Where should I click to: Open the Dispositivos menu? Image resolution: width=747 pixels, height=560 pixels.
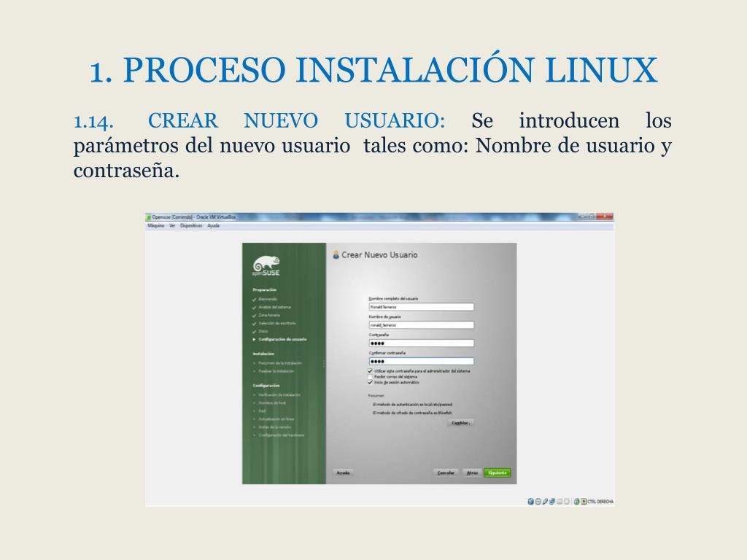click(x=191, y=226)
